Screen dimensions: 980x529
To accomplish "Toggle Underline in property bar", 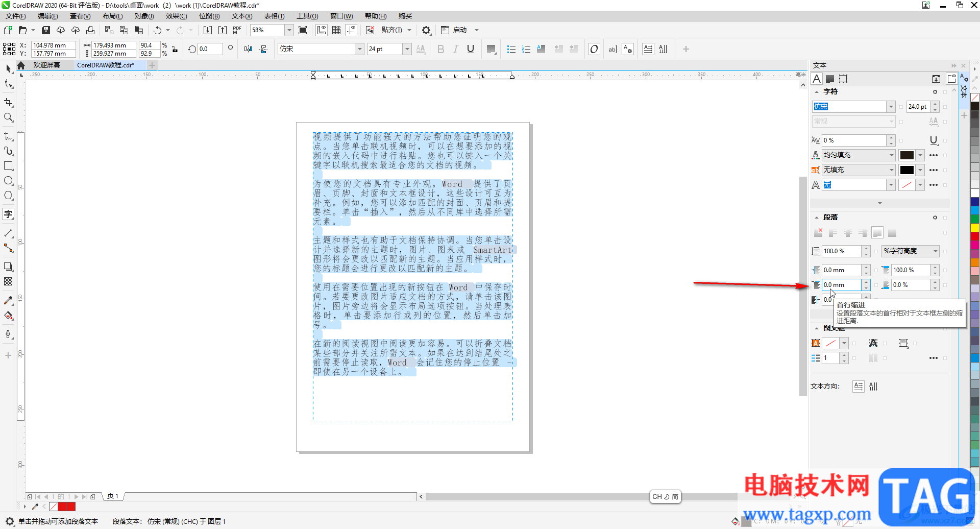I will [471, 49].
